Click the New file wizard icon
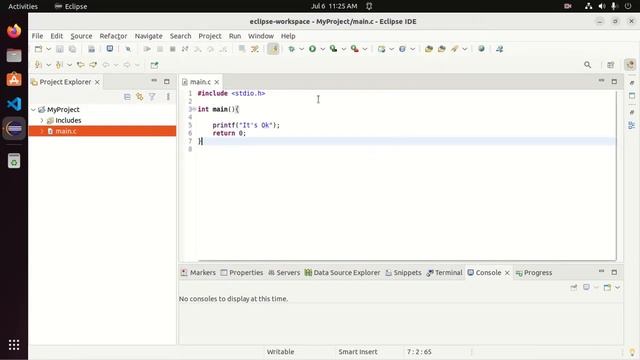This screenshot has height=360, width=640. 38,49
